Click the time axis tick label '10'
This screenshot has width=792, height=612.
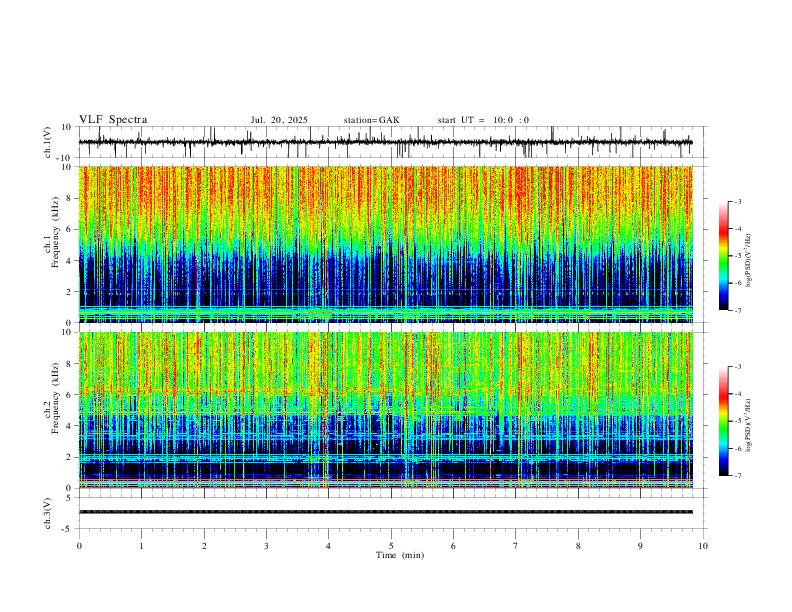(x=703, y=546)
